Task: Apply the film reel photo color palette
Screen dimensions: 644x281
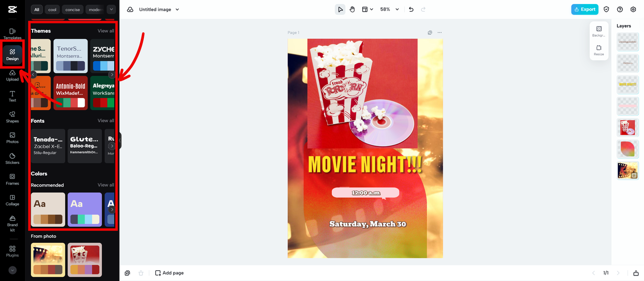Action: [x=48, y=260]
